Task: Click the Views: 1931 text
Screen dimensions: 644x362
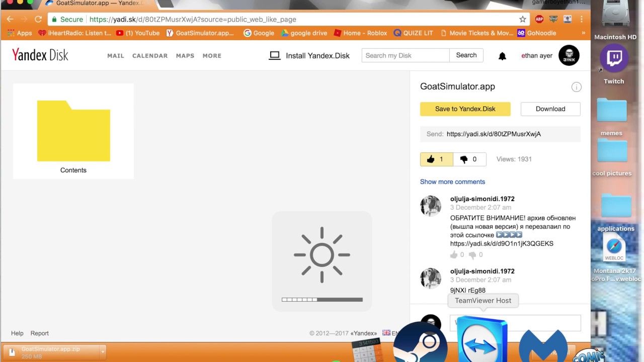Action: pyautogui.click(x=514, y=159)
